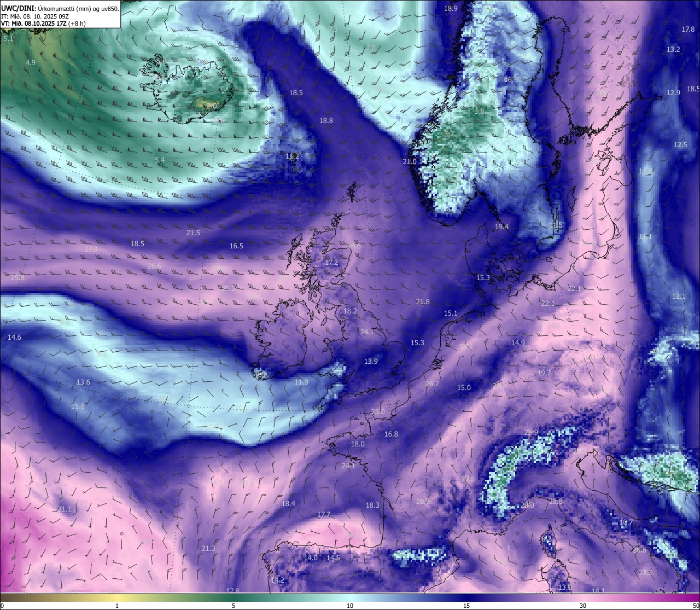
Task: Select the '15.1' value label
Action: click(x=450, y=313)
